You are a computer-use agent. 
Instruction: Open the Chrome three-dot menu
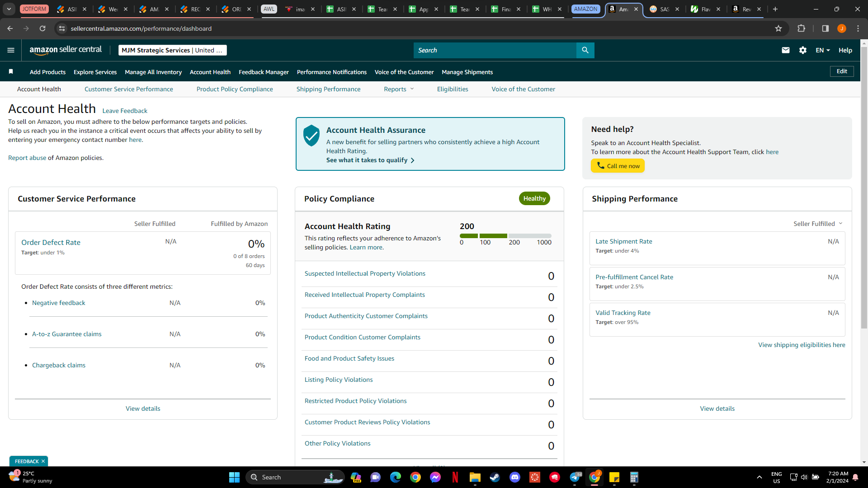[858, 28]
